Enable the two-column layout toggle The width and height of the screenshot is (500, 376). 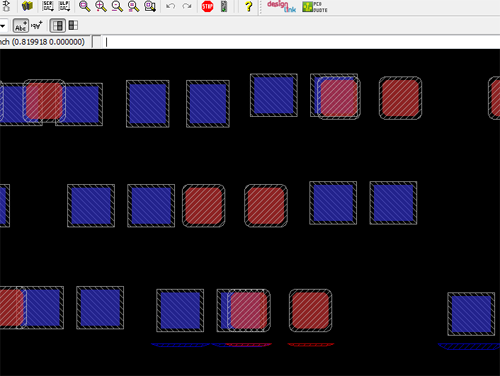coord(58,26)
